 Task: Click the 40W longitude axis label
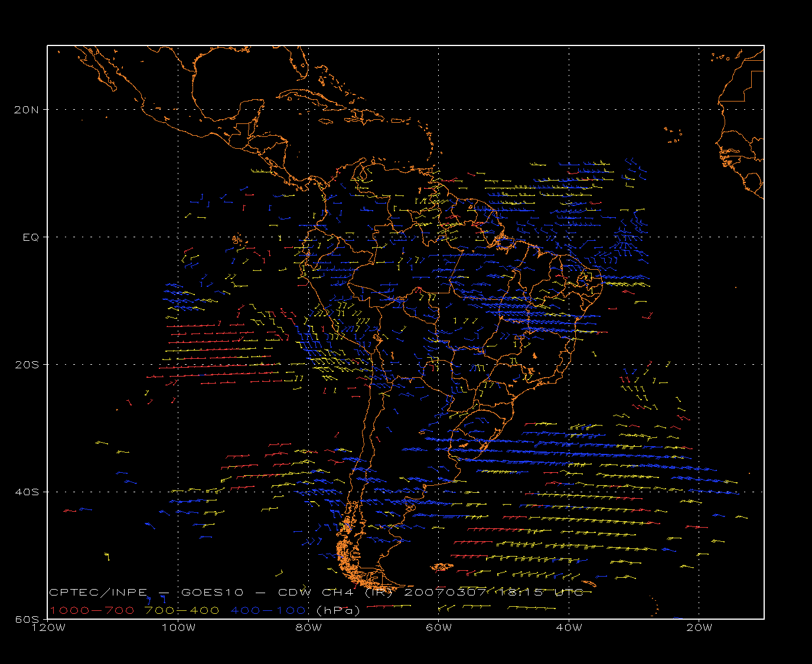coord(569,627)
